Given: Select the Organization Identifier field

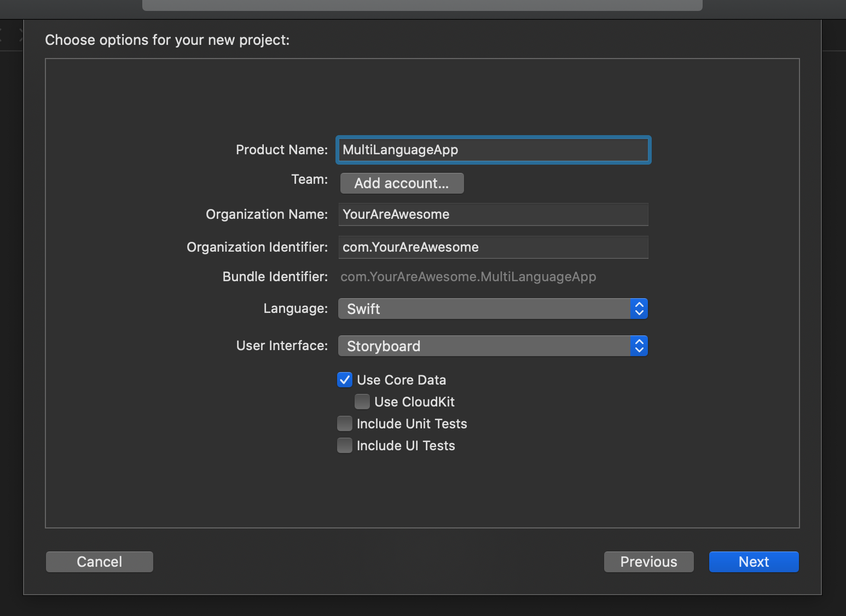Looking at the screenshot, I should coord(493,247).
